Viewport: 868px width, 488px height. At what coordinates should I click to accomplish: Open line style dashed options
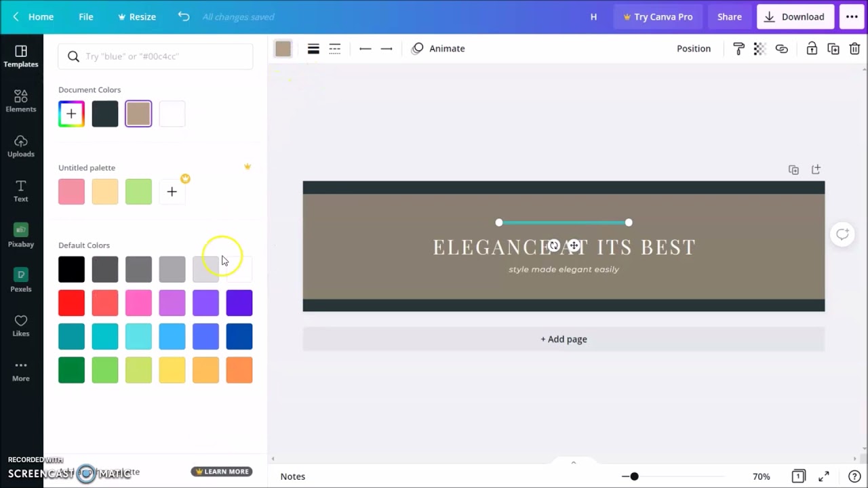click(335, 48)
